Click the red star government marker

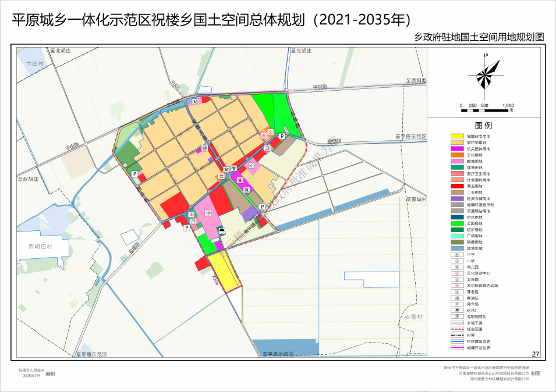click(240, 181)
